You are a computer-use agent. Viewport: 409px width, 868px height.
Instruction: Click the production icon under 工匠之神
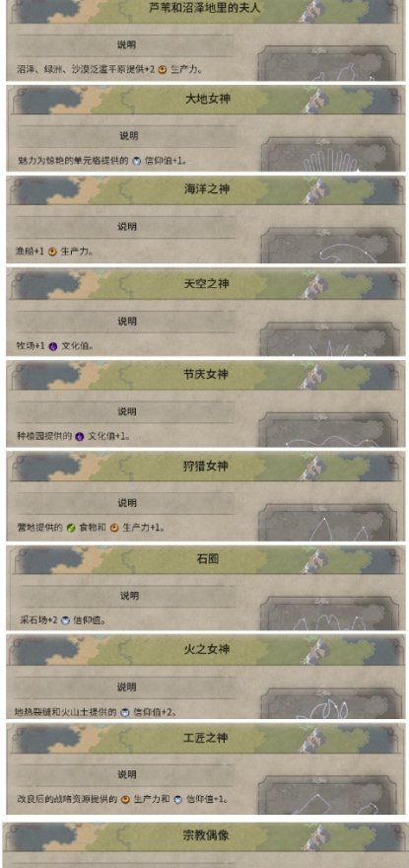point(125,800)
